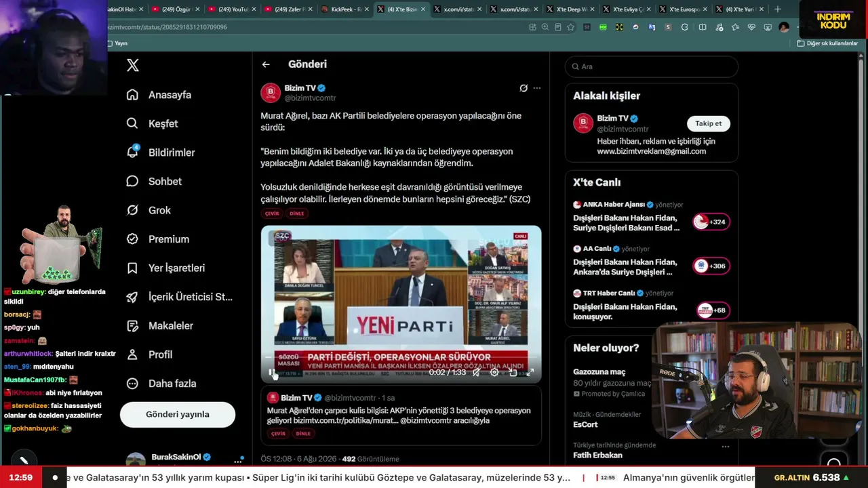Click the +324 listeners badge
The width and height of the screenshot is (868, 488).
click(x=711, y=222)
